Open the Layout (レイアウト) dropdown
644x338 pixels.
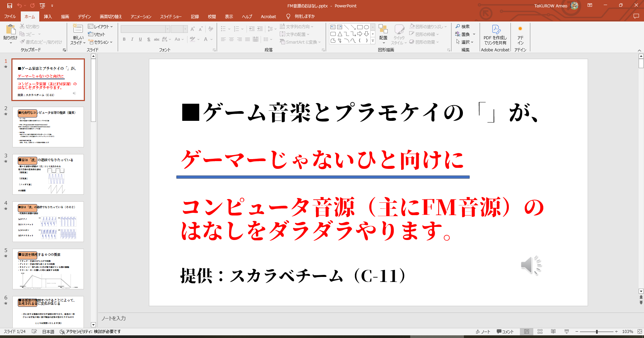click(100, 27)
